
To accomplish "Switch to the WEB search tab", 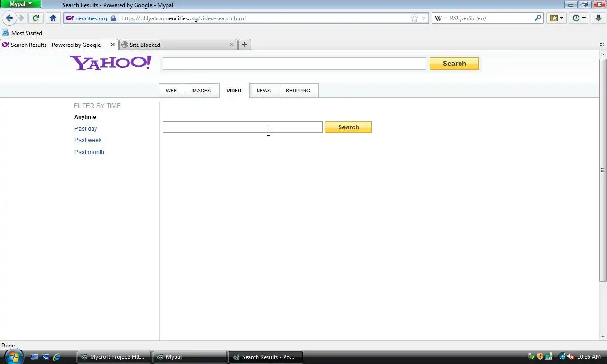I will (171, 91).
